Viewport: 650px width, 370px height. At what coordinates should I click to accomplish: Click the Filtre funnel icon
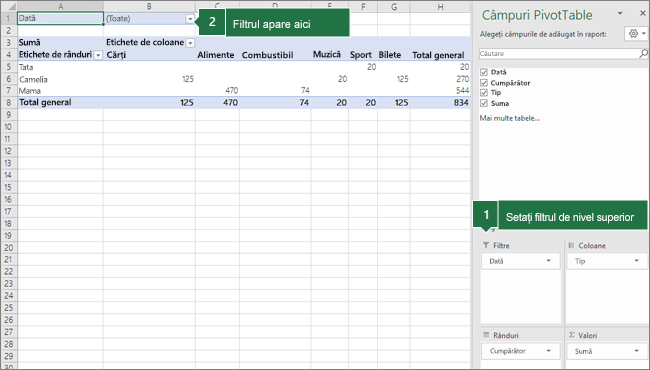tap(486, 245)
